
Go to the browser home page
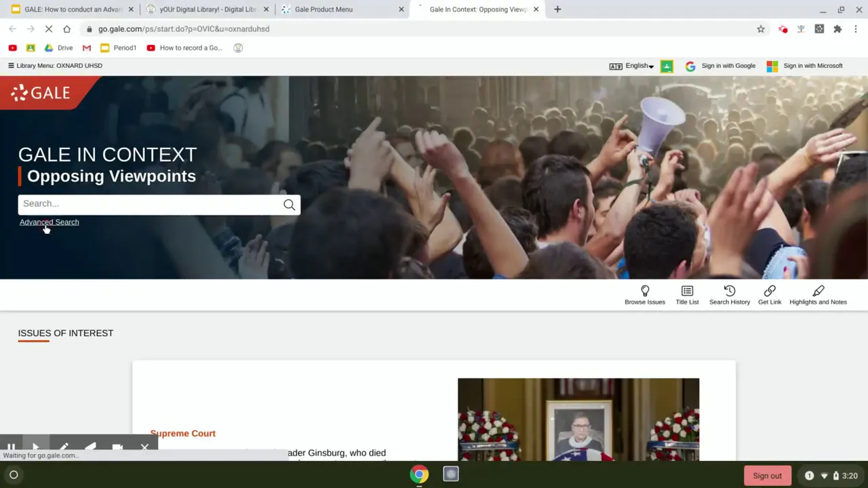pyautogui.click(x=66, y=29)
